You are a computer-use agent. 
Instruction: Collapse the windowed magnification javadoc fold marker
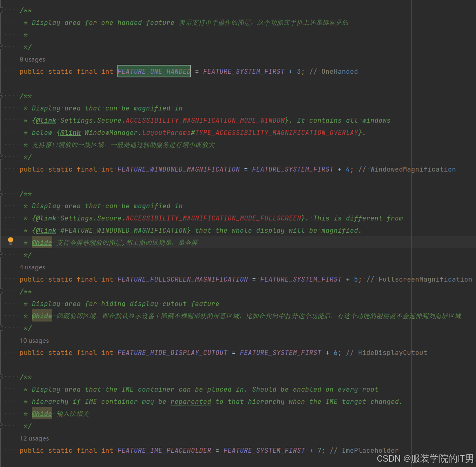tap(1, 96)
